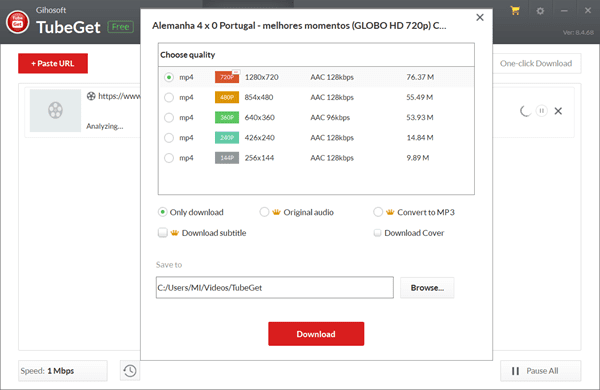Choose the Only download option

[163, 212]
